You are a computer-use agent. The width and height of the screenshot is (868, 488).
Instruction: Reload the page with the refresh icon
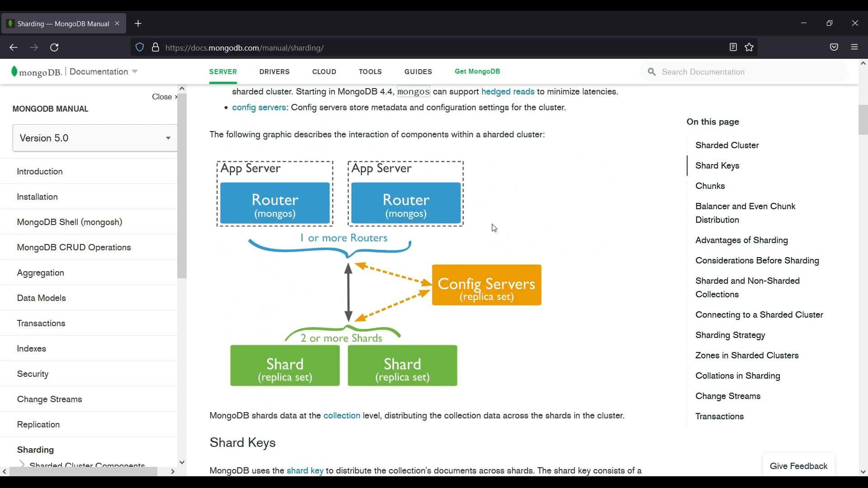54,47
